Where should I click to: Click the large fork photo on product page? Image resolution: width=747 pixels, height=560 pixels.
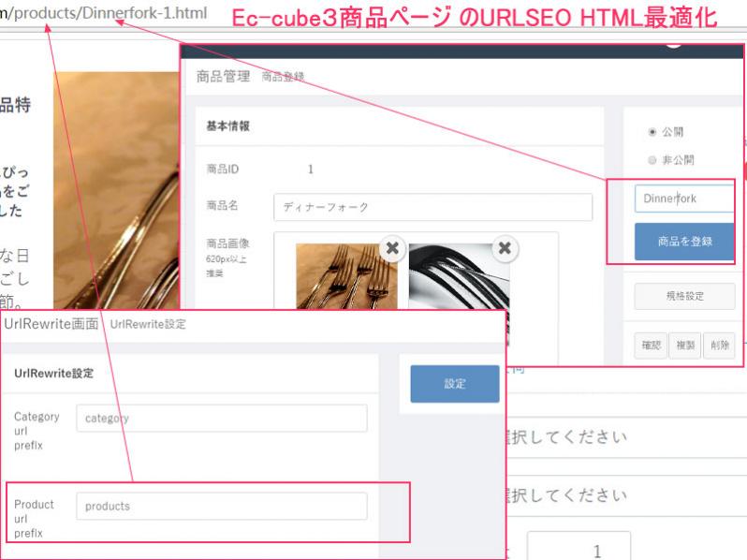[x=117, y=191]
